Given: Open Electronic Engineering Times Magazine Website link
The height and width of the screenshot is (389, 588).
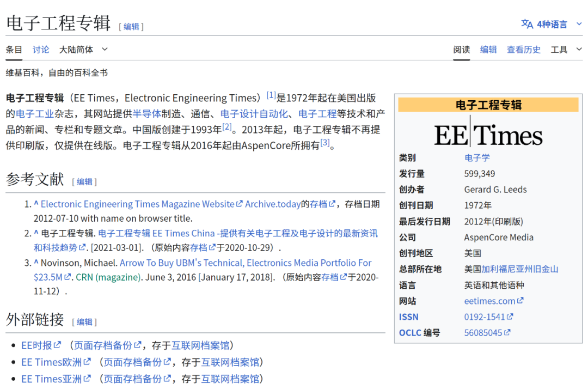Looking at the screenshot, I should tap(142, 204).
